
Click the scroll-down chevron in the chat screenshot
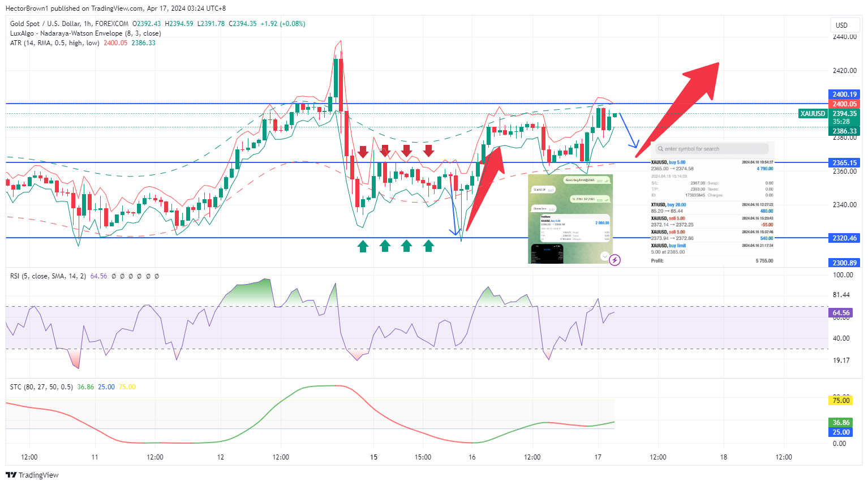click(x=604, y=256)
